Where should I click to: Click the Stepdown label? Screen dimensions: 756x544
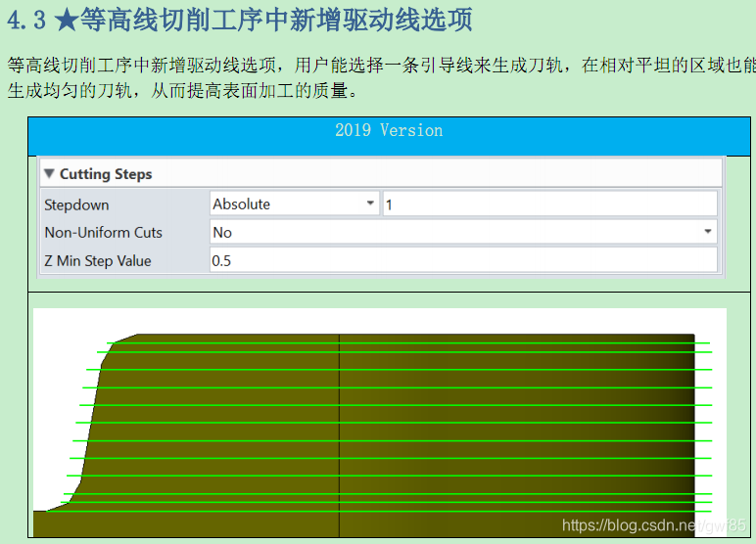coord(76,205)
